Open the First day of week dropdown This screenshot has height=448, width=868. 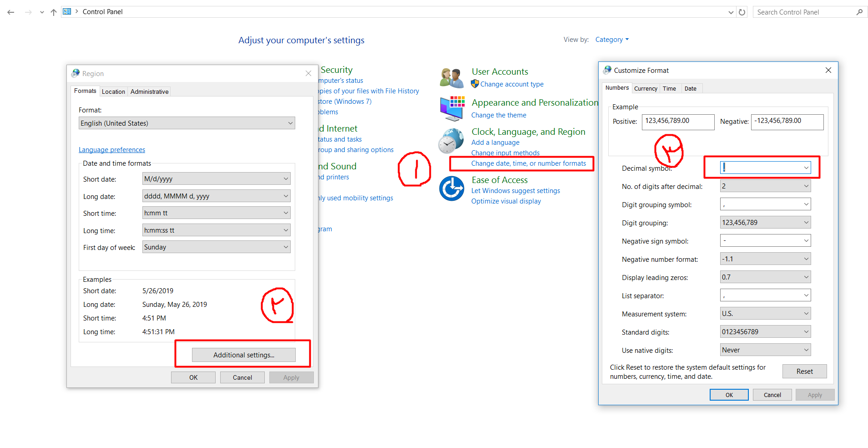[217, 247]
